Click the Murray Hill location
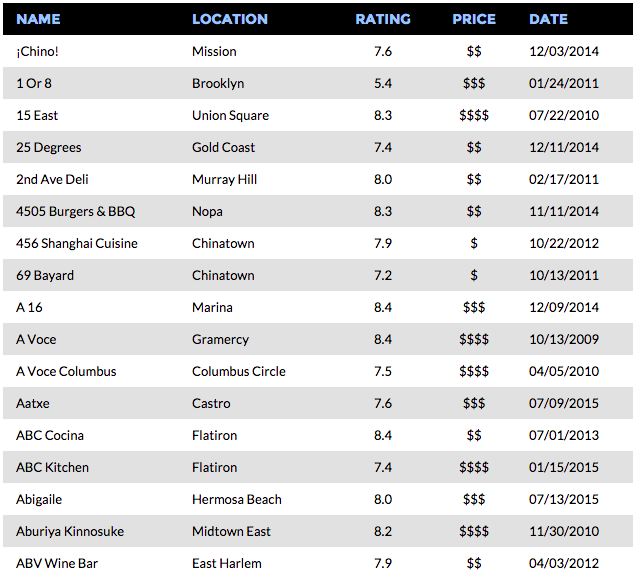Viewport: 636px width, 578px height. tap(225, 179)
